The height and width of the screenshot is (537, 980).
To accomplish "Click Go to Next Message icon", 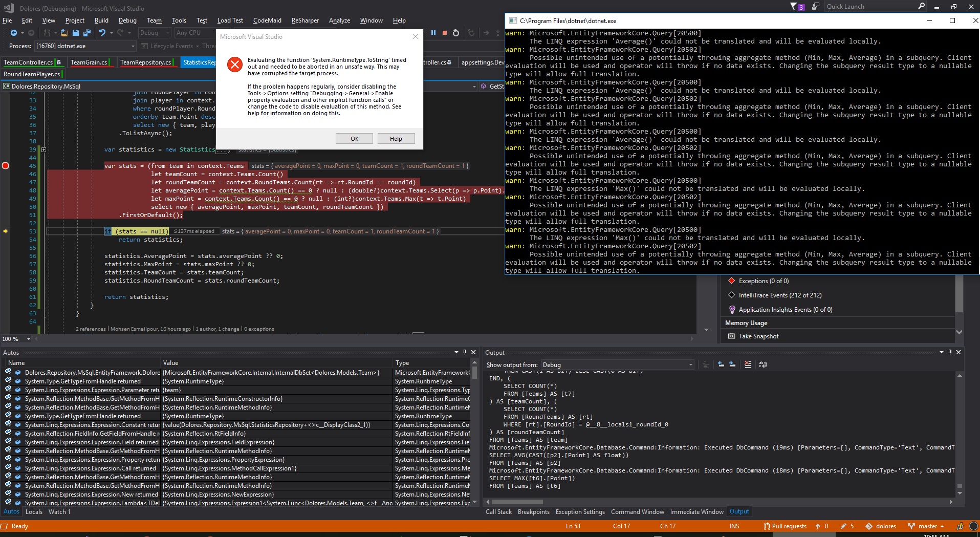I will [732, 364].
